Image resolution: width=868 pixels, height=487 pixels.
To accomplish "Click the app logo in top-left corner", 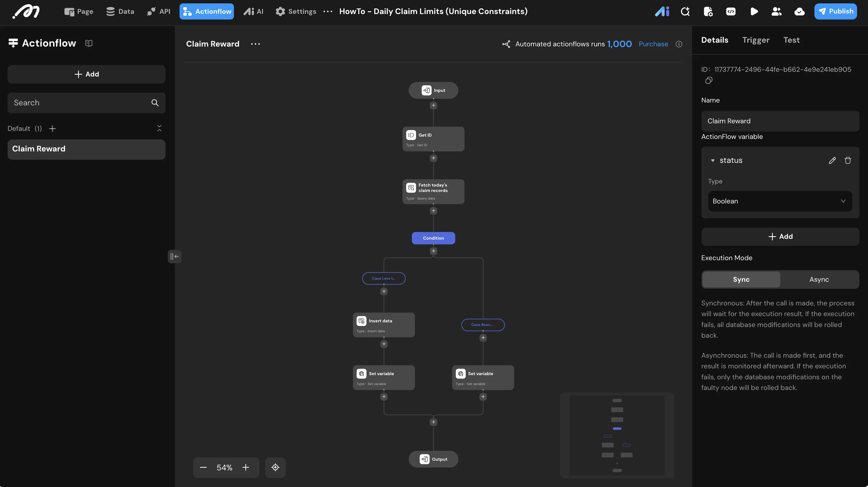I will 26,11.
